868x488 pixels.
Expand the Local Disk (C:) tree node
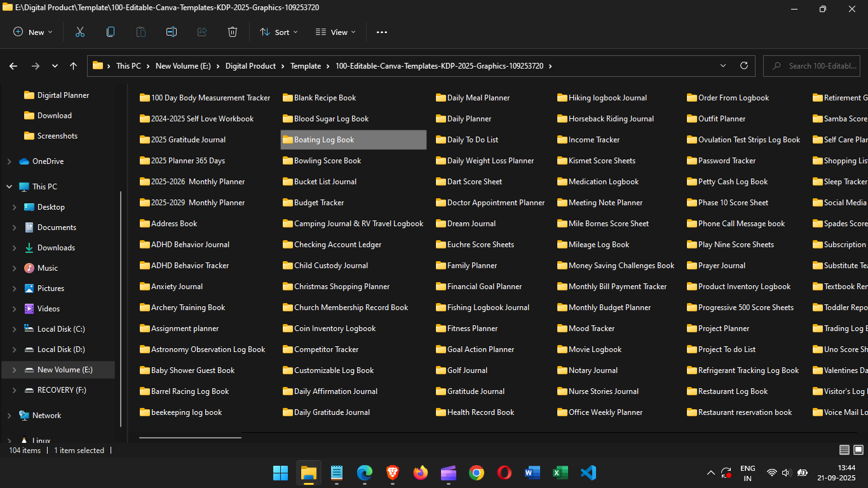15,329
